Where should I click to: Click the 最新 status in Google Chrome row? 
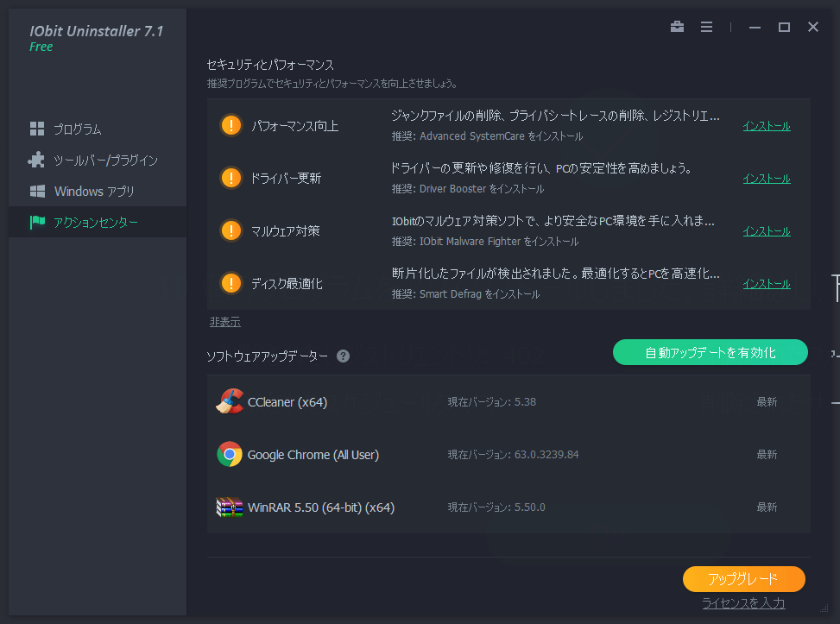click(767, 454)
